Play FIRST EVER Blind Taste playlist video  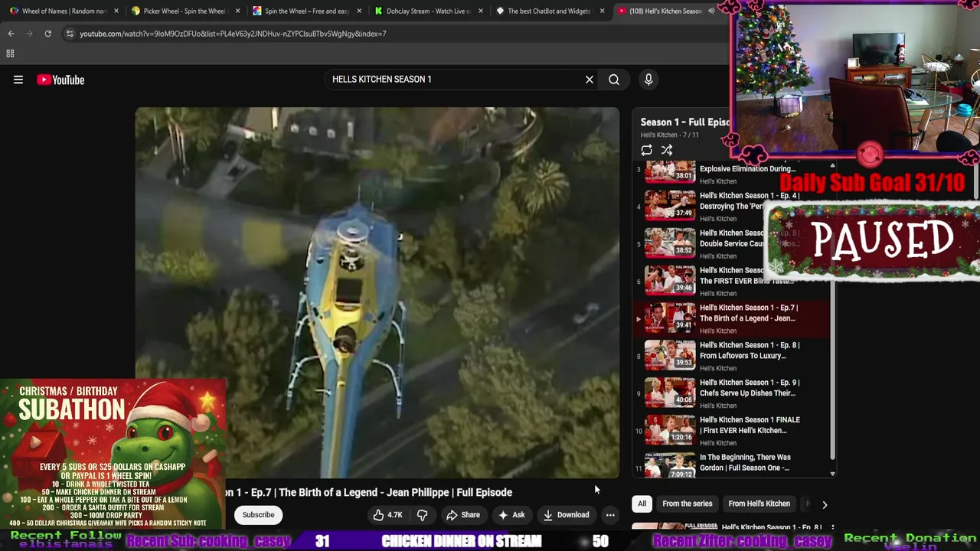731,281
